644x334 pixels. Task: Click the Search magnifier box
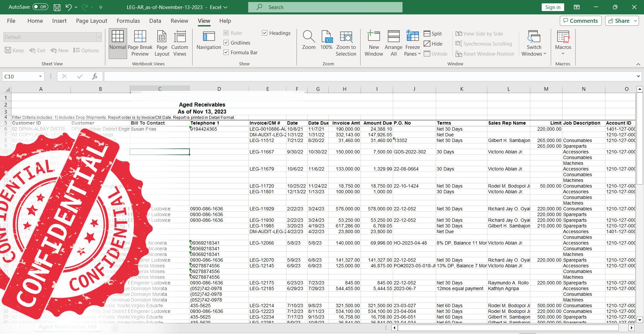[325, 7]
